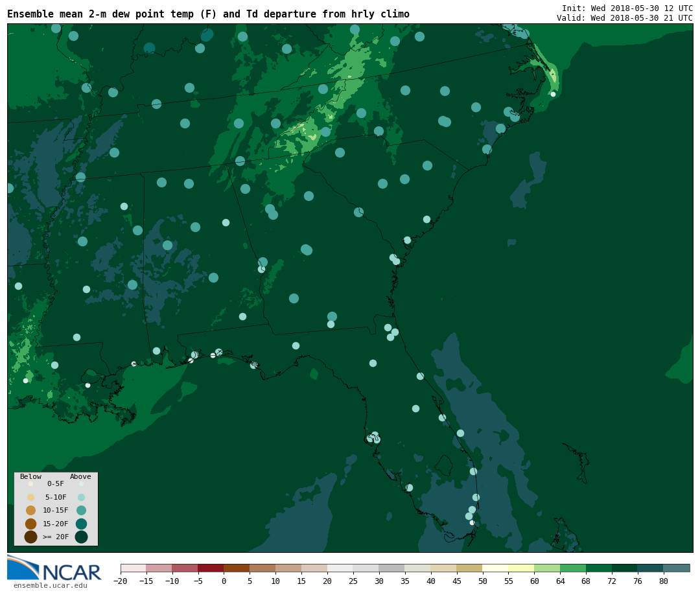700x593 pixels.
Task: Choose the green swatch between 64 and 68
Action: pyautogui.click(x=573, y=568)
